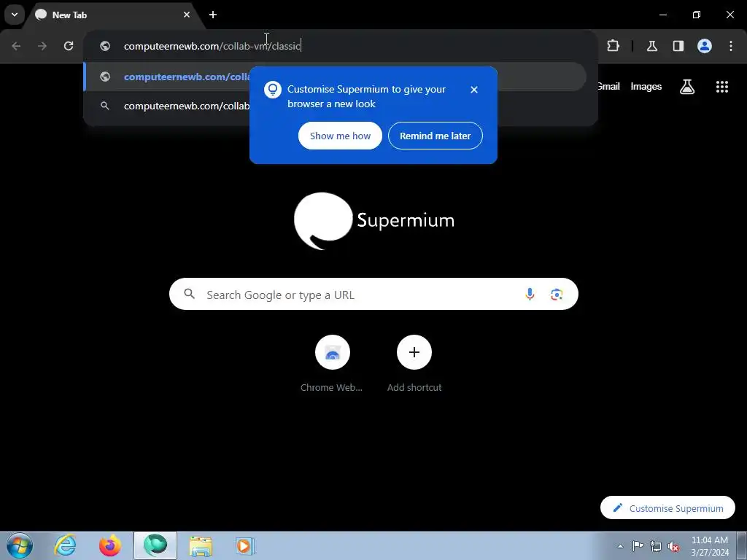The image size is (747, 560).
Task: Open the taskbar clock showing 11:04 AM
Action: coord(710,546)
